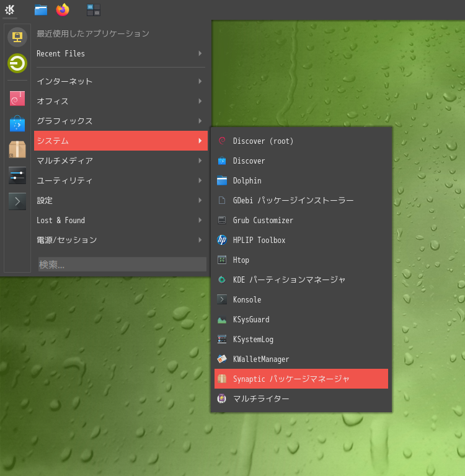Viewport: 465px width, 476px height.
Task: Click the Dolphin folder icon in submenu
Action: point(222,180)
